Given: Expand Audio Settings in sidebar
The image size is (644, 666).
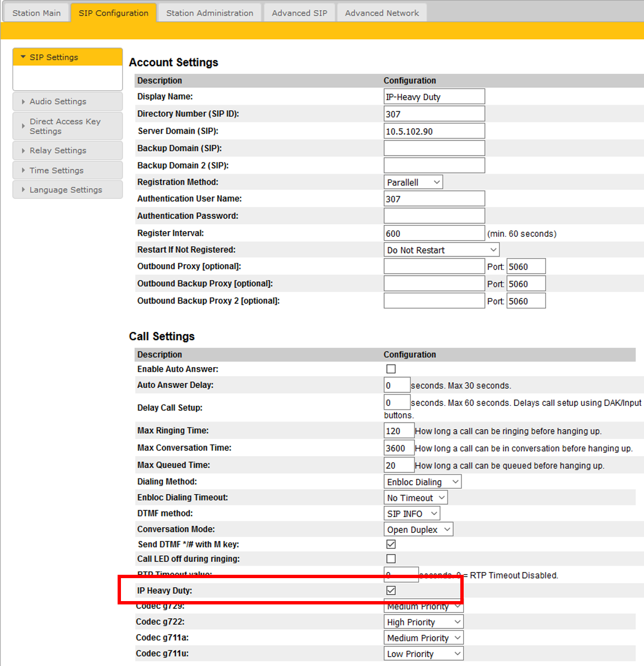Looking at the screenshot, I should point(68,101).
